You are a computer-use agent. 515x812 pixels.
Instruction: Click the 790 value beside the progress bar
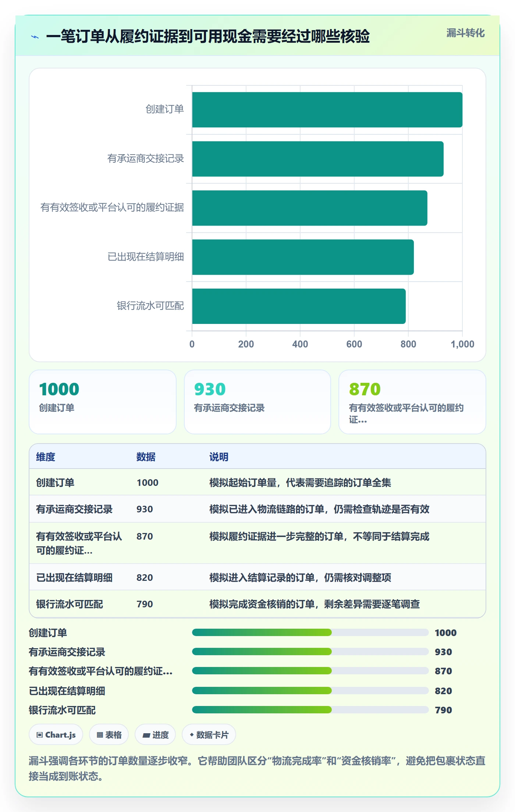[443, 710]
